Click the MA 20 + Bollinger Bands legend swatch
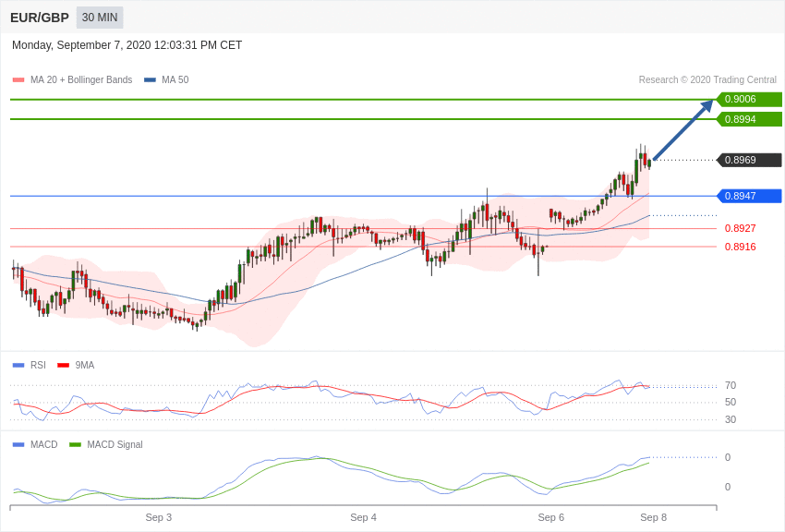 tap(18, 79)
